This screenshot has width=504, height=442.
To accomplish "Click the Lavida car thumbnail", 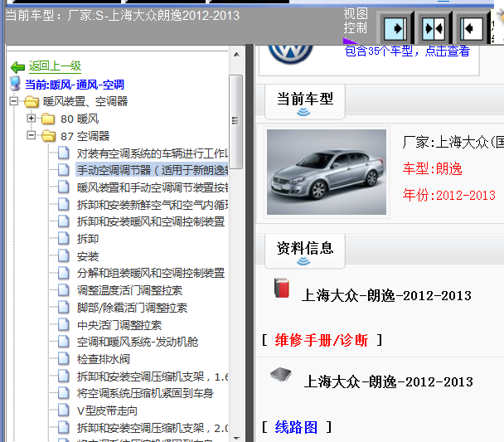I will coord(327,172).
